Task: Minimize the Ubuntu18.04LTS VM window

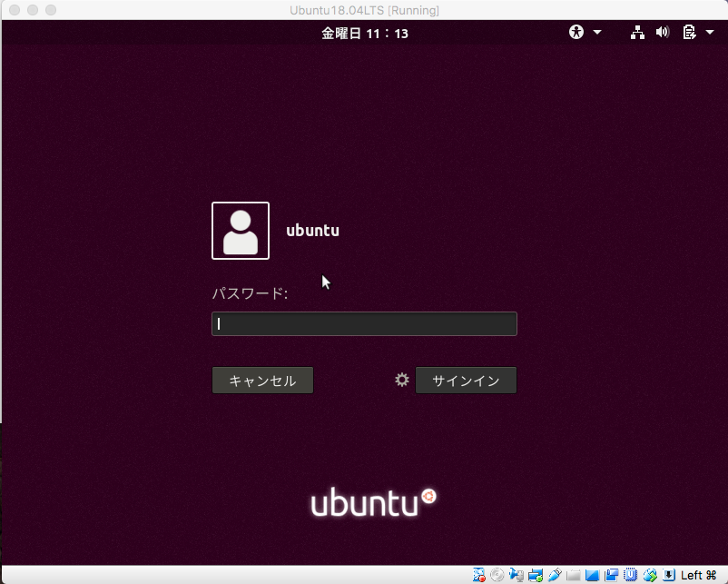Action: pyautogui.click(x=33, y=10)
